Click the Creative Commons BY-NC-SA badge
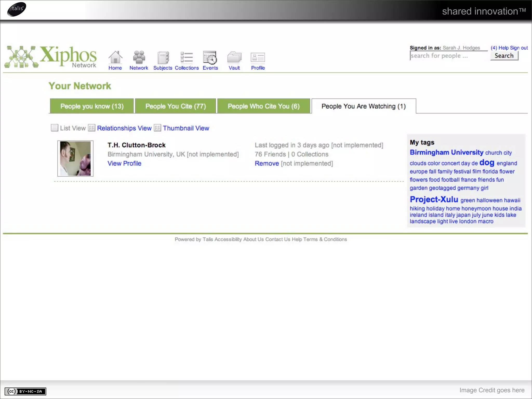The height and width of the screenshot is (399, 532). click(25, 391)
